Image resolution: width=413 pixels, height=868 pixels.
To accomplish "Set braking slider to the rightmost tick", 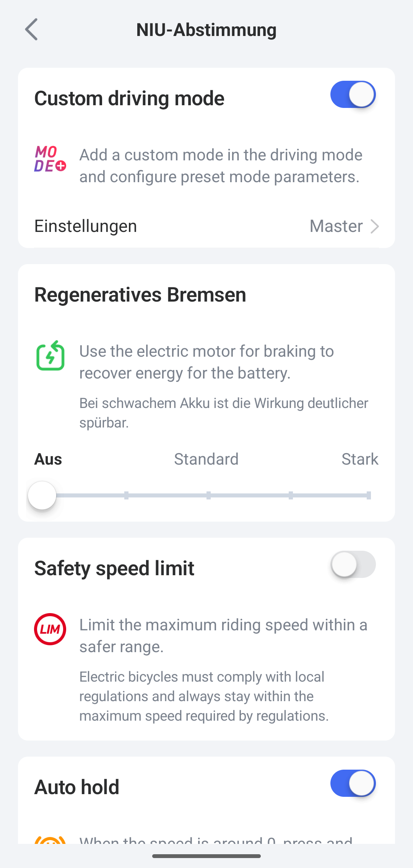I will point(369,496).
